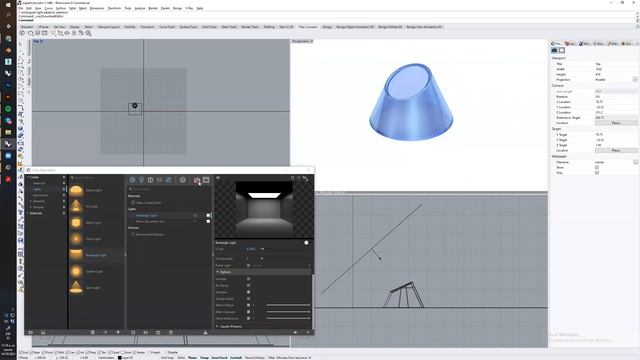Open Windows taskbar search
Image resolution: width=640 pixels, height=360 pixels.
coord(8,15)
